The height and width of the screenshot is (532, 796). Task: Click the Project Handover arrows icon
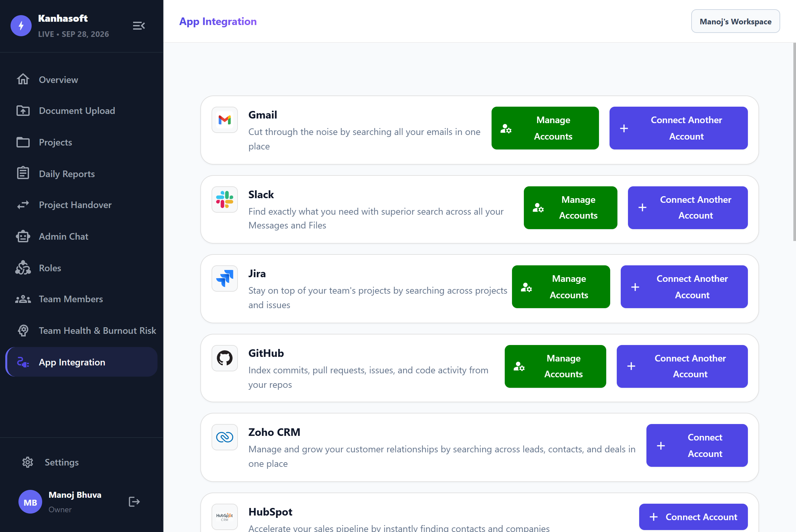(x=23, y=205)
